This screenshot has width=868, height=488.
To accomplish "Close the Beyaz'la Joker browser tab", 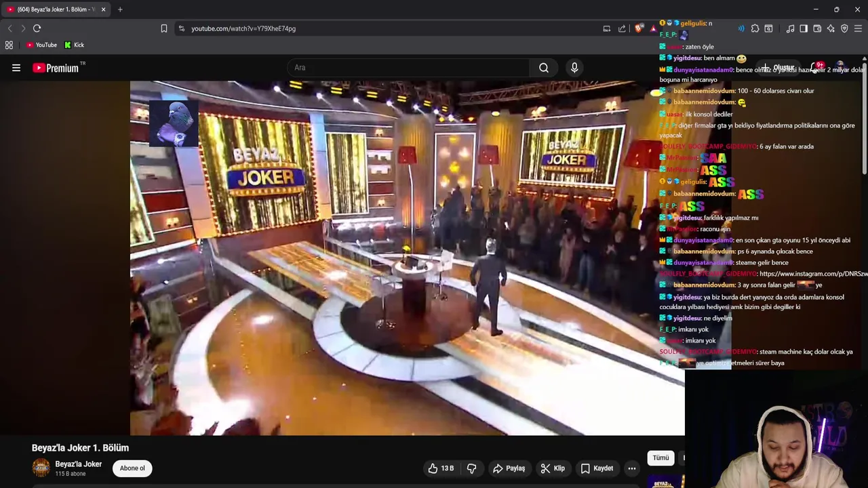I will point(103,9).
